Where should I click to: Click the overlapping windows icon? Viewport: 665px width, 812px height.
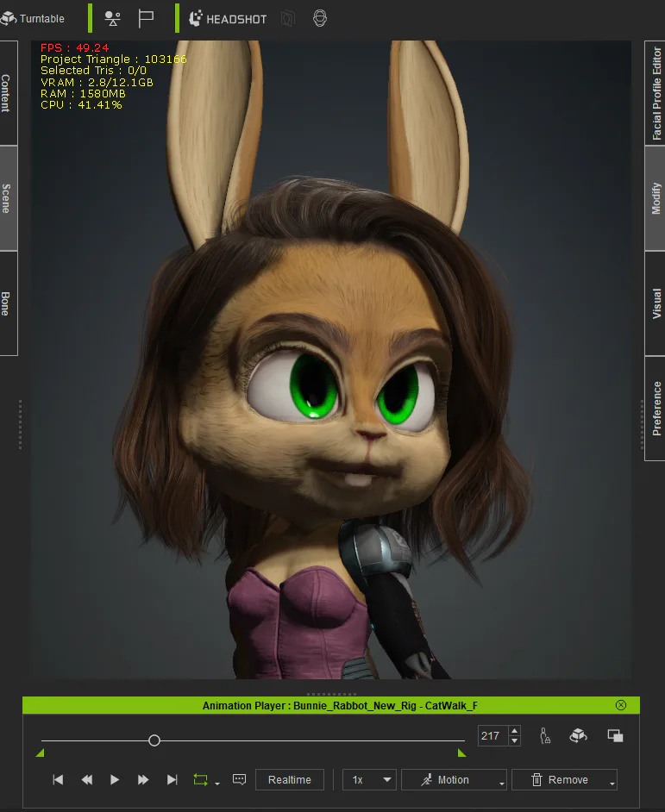coord(615,736)
